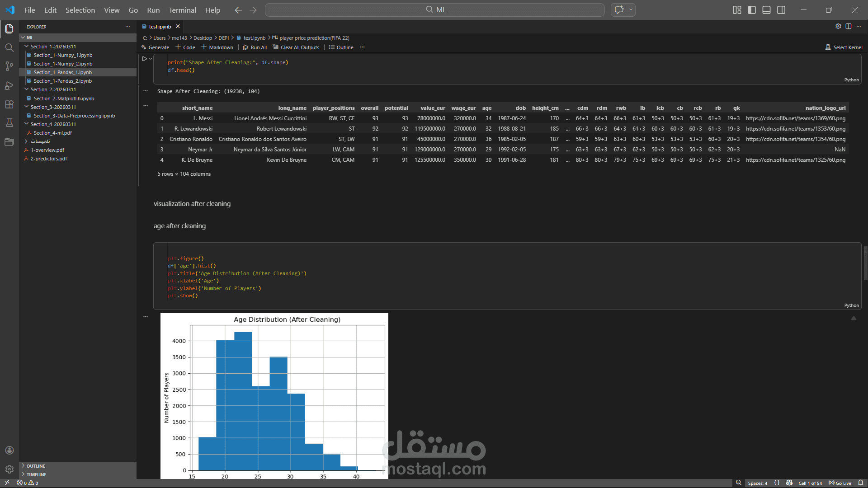Collapse the Section_1-20260311 folder
The width and height of the screenshot is (868, 488).
(53, 47)
